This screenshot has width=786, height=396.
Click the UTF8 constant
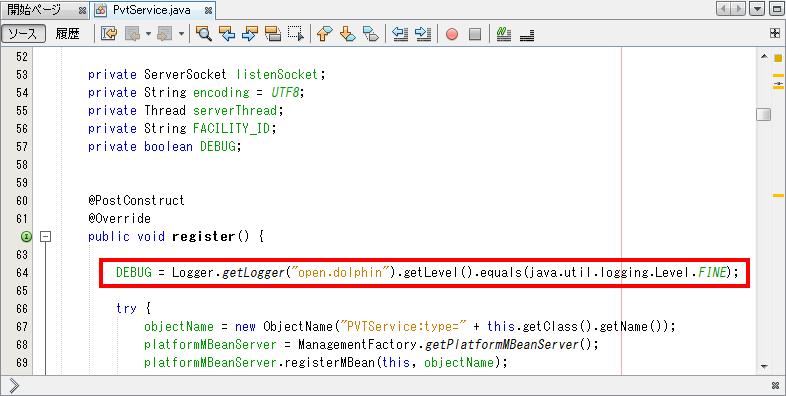pos(285,93)
